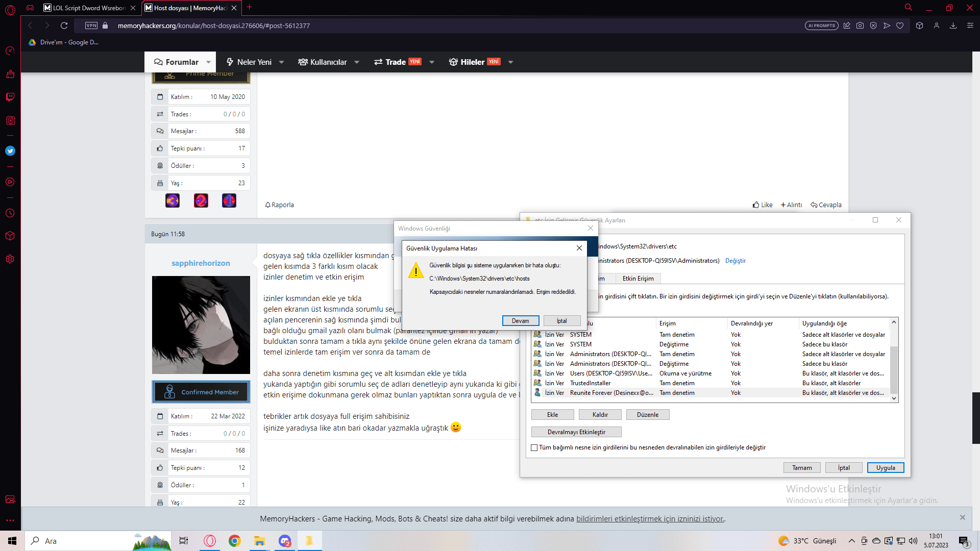Open the sapphirehorizon profile link
Image resolution: width=980 pixels, height=551 pixels.
(201, 263)
